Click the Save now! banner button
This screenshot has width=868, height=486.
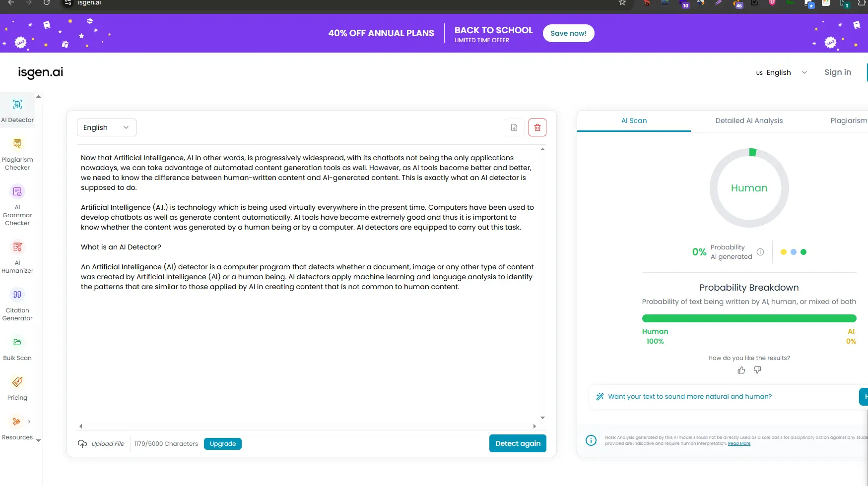[568, 33]
